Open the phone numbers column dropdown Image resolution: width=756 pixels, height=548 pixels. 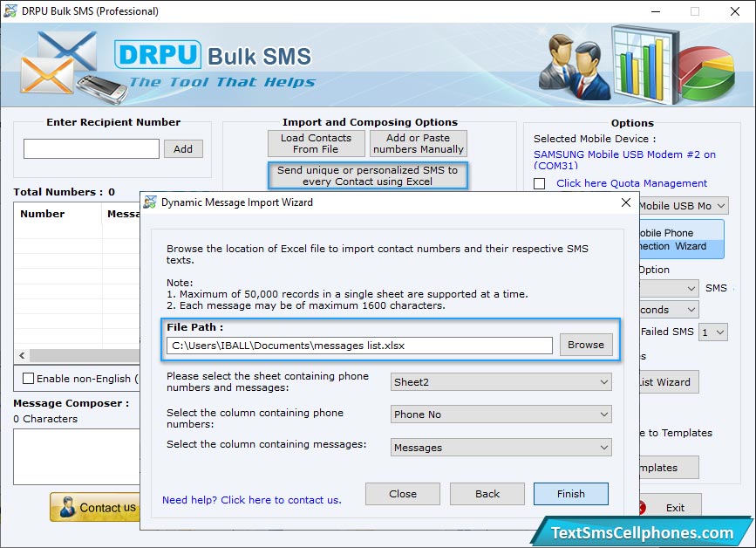501,414
